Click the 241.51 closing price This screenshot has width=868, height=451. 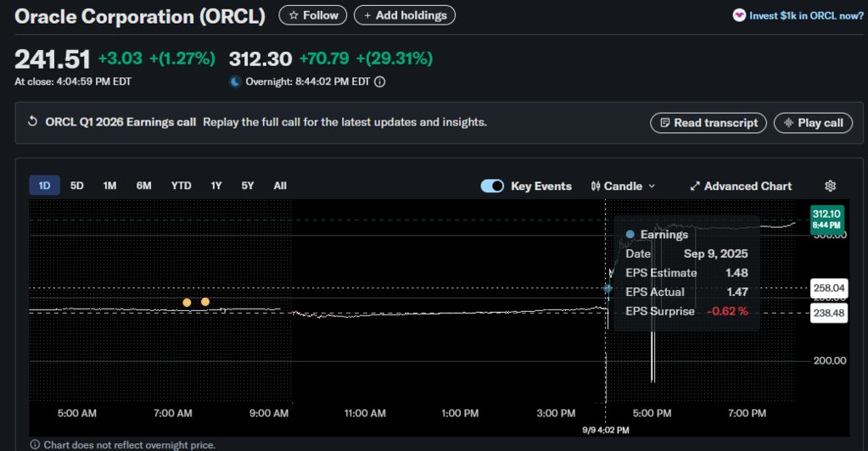(x=52, y=59)
